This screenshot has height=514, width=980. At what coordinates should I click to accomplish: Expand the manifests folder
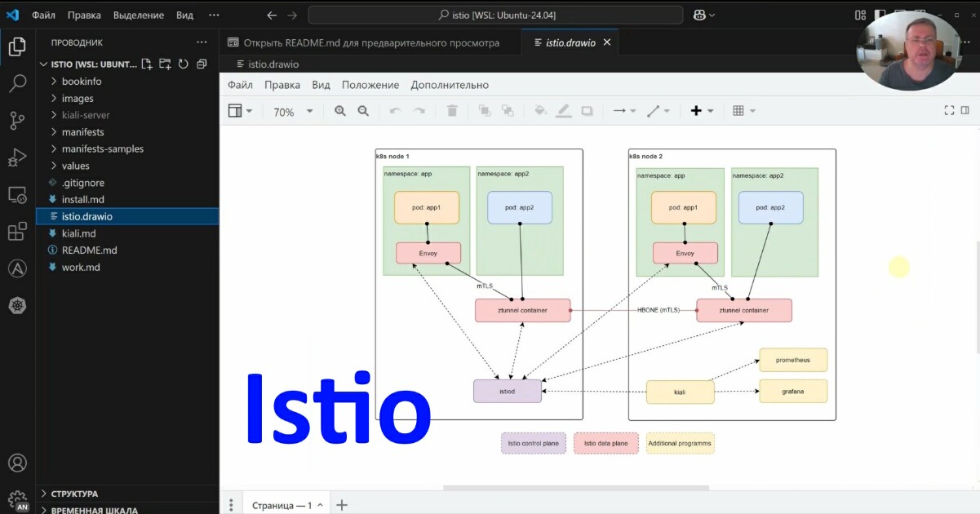click(82, 132)
